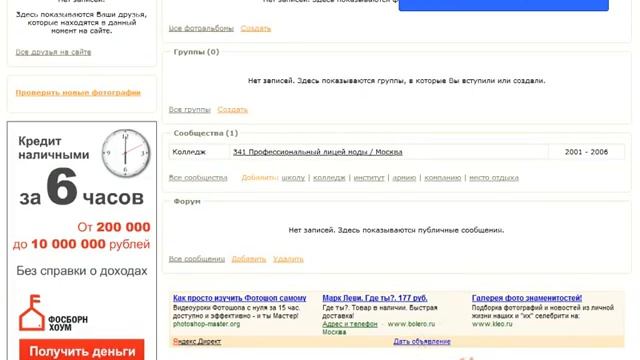
Task: Add a 'компанию' community
Action: [442, 178]
